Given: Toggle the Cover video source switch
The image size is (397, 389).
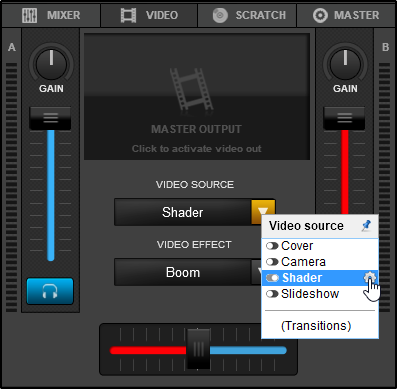Looking at the screenshot, I should click(272, 246).
